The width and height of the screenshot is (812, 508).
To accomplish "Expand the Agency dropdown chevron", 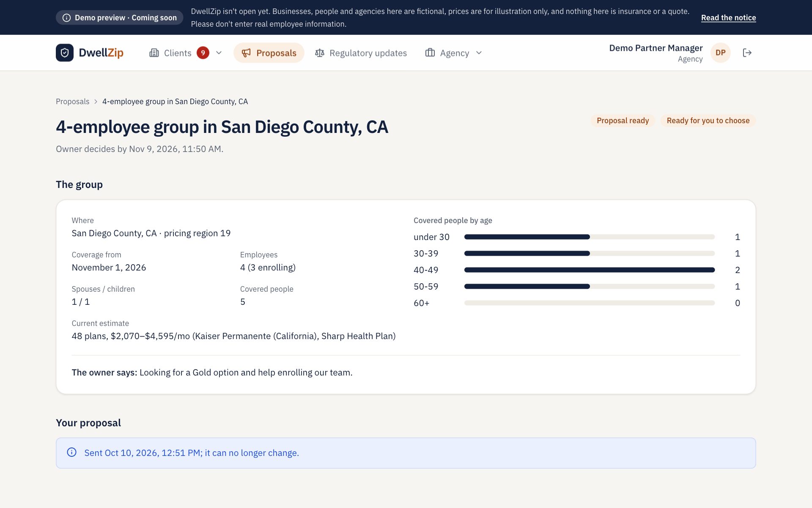I will click(x=479, y=53).
